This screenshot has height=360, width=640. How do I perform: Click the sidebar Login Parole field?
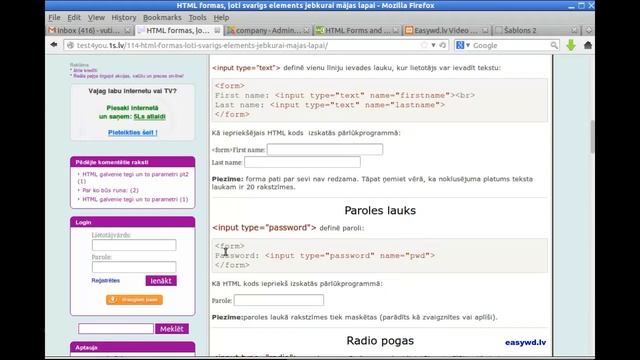(x=134, y=267)
